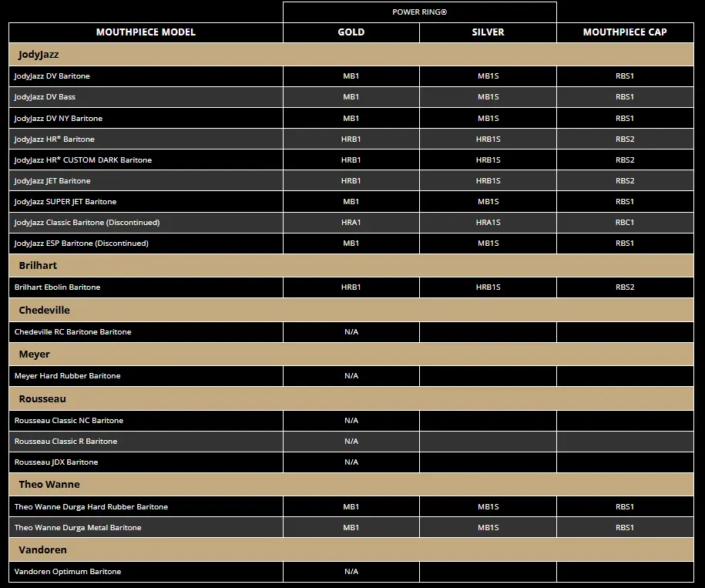Image resolution: width=705 pixels, height=588 pixels.
Task: Click HRA1 in JodyJazz Classic Baritone row
Action: pos(351,222)
